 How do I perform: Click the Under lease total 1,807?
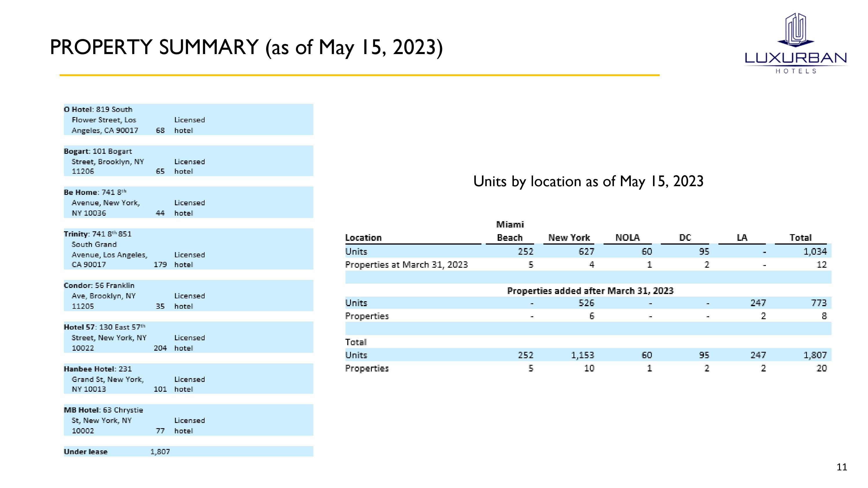[160, 452]
